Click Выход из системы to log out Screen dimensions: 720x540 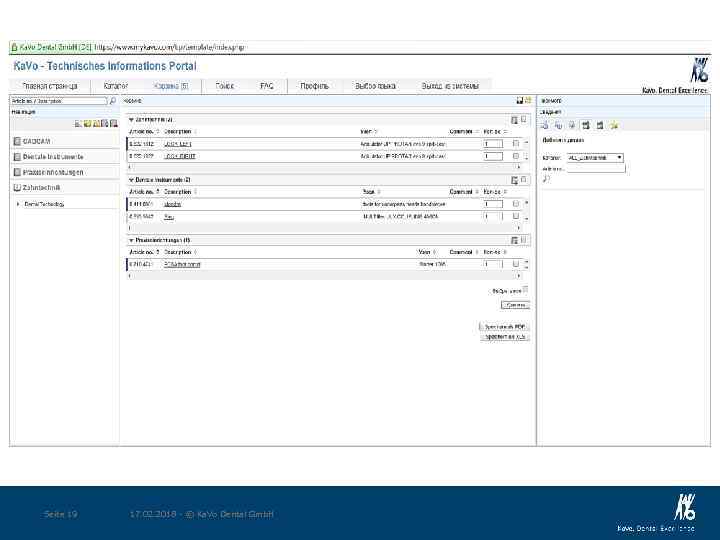click(450, 86)
